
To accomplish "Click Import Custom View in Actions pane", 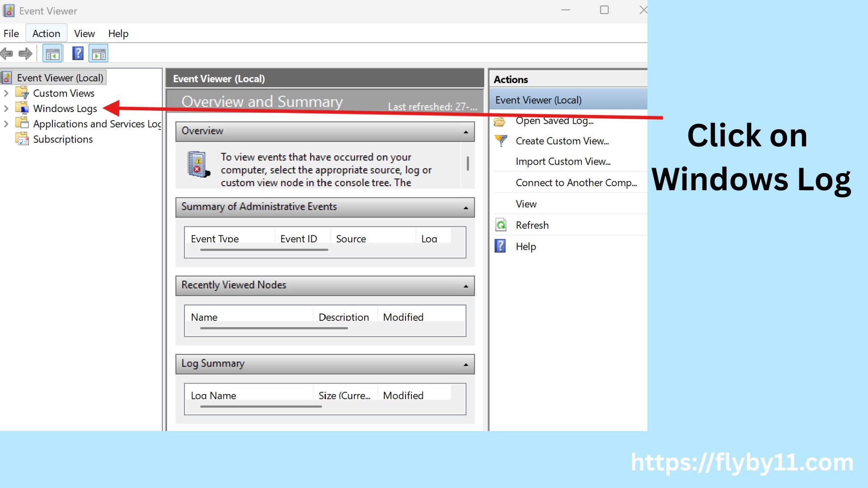I will (x=563, y=161).
